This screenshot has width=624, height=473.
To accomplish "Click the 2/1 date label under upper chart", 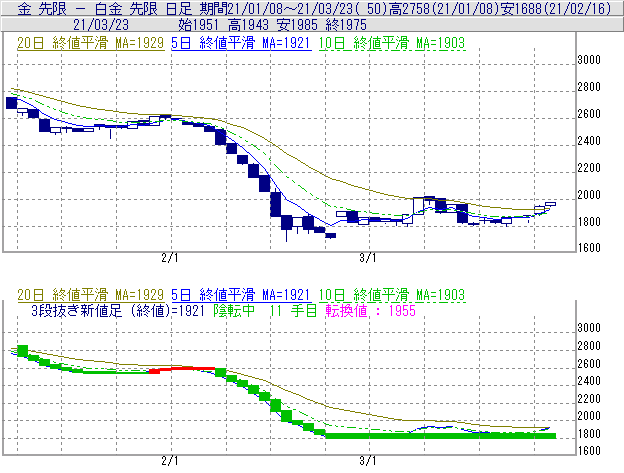I will (x=170, y=258).
